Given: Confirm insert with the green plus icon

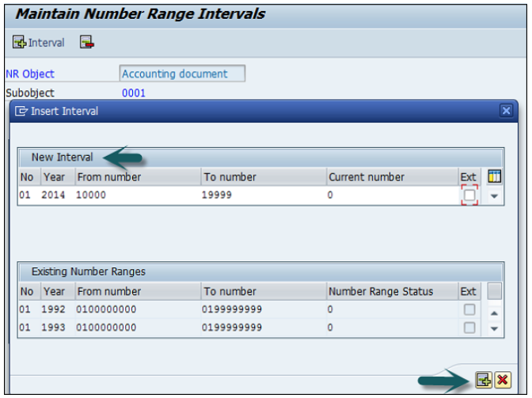Looking at the screenshot, I should 483,381.
